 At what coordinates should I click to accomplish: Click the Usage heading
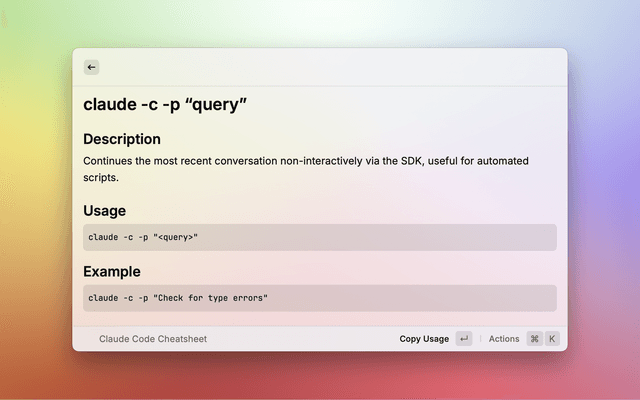click(104, 211)
